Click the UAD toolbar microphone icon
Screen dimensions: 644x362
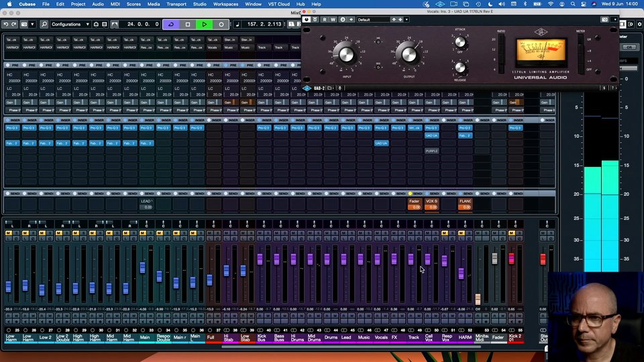coord(339,88)
